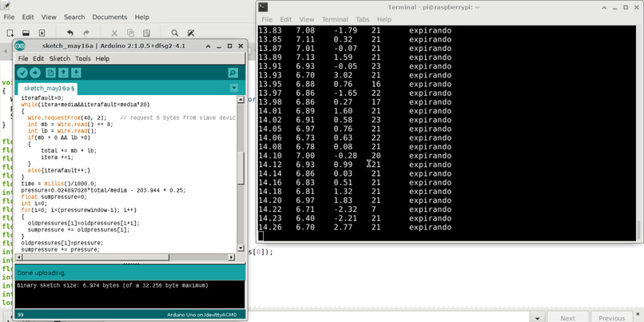This screenshot has width=644, height=322.
Task: Open Terminal Help menu
Action: [x=384, y=19]
